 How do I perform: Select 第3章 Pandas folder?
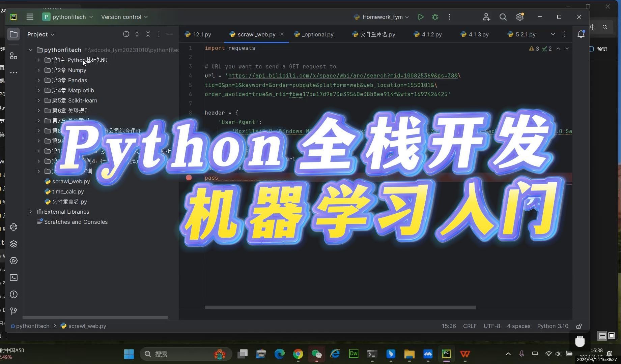coord(66,80)
